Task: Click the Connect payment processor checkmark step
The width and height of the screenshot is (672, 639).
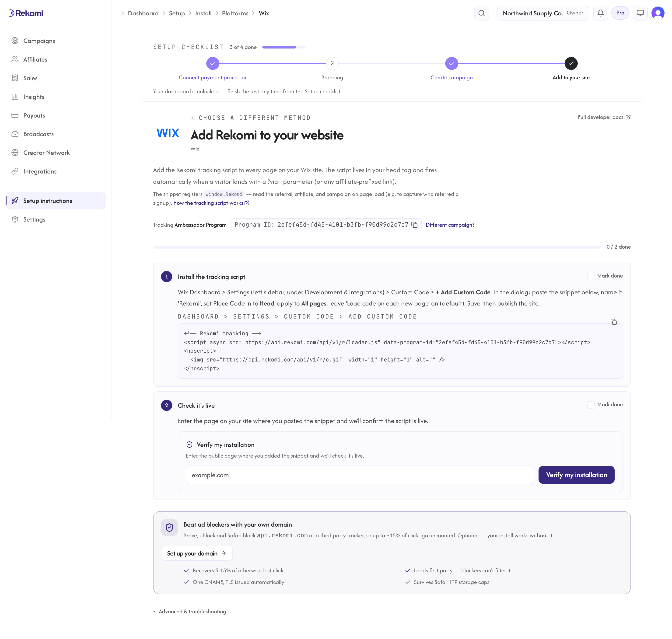Action: tap(213, 63)
